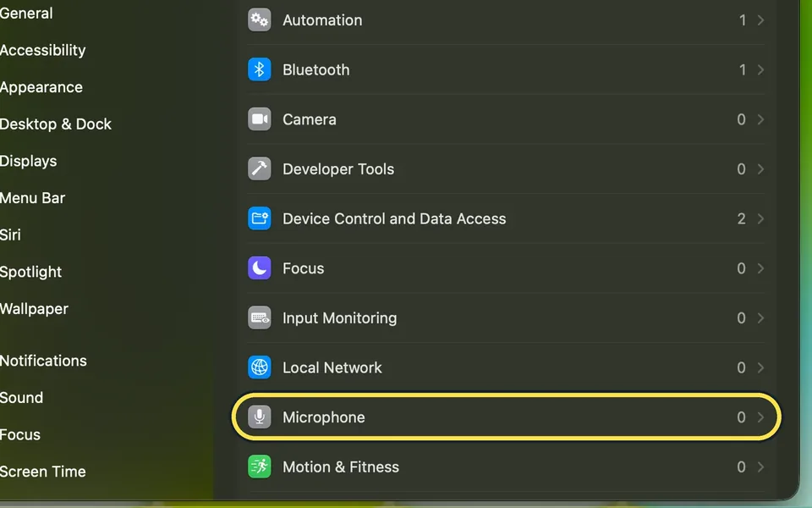The height and width of the screenshot is (508, 812).
Task: Click the Camera label text
Action: tap(310, 119)
